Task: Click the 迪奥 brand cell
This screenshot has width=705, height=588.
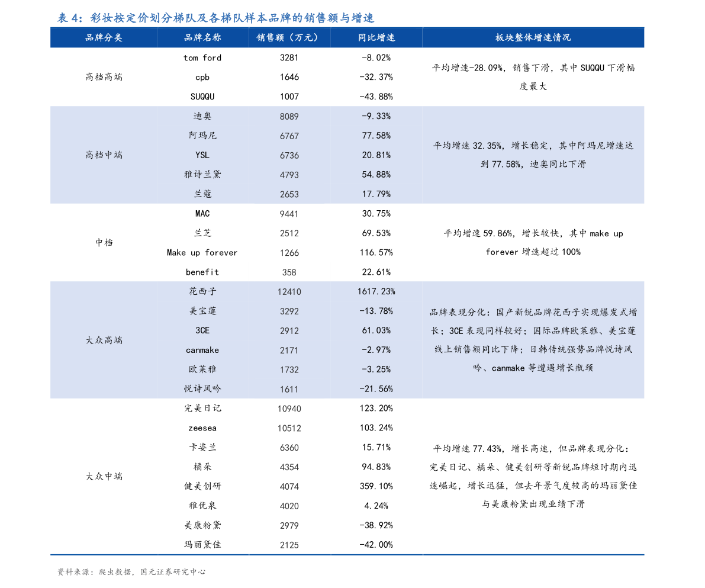Action: tap(202, 116)
